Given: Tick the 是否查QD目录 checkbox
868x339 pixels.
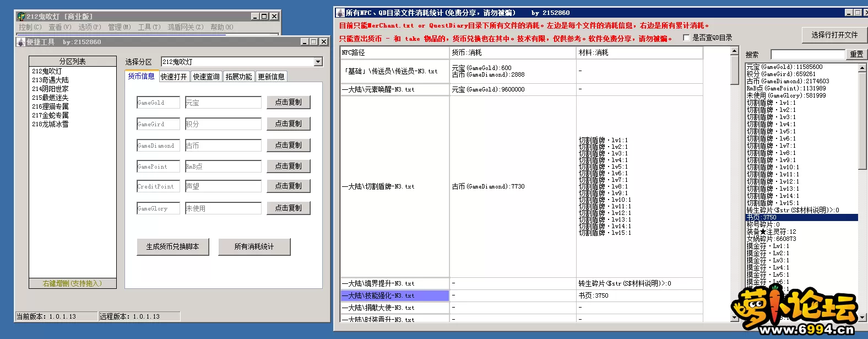Looking at the screenshot, I should pos(686,37).
